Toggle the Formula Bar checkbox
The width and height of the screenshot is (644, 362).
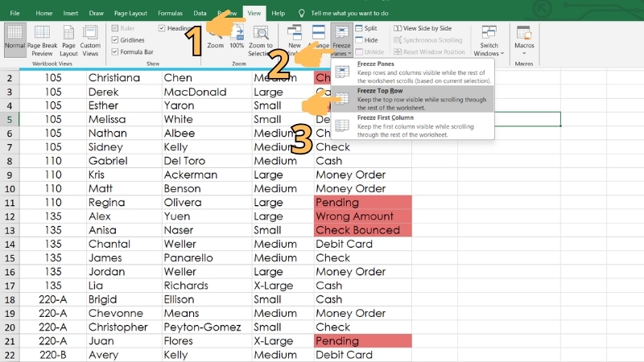click(116, 51)
